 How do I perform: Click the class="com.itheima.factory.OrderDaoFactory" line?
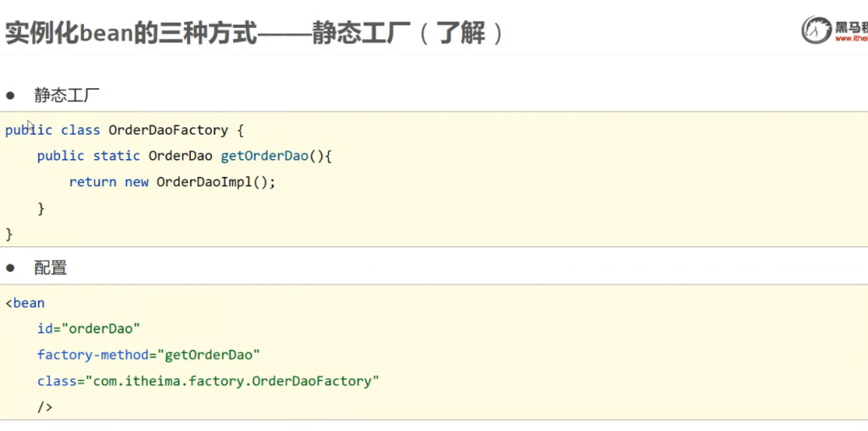208,381
